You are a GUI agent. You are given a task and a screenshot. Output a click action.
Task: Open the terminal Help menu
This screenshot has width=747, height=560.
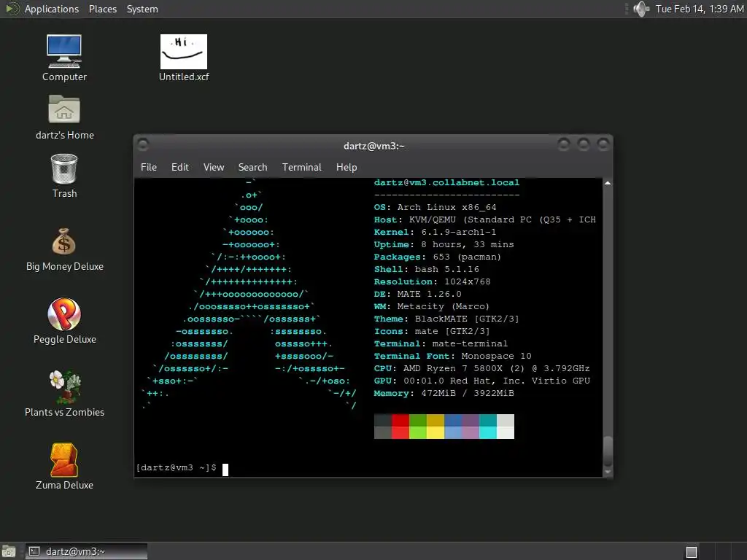(347, 167)
